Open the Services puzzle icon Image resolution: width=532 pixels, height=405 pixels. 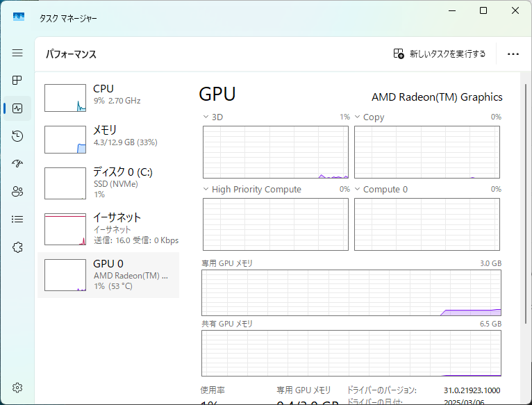click(17, 247)
